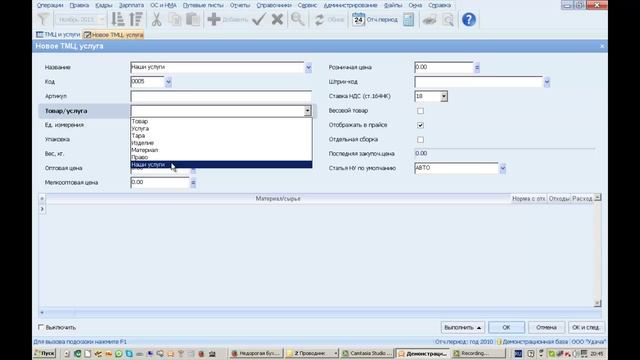Open help with blue question mark icon
Image resolution: width=640 pixels, height=360 pixels.
(469, 19)
